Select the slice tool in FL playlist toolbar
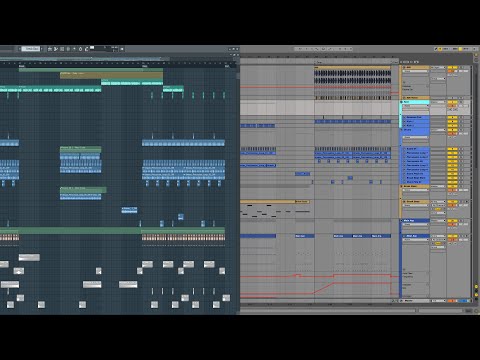Viewport: 480px width, 360px height. tap(56, 49)
